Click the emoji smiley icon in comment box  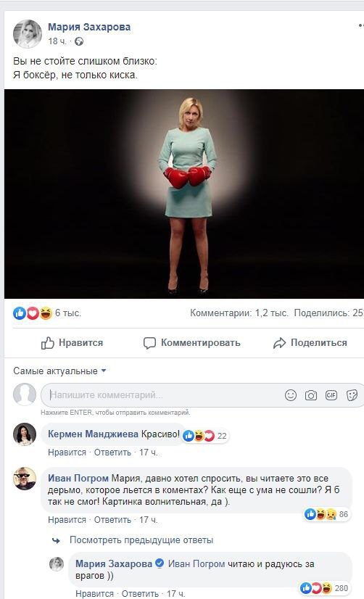[291, 395]
